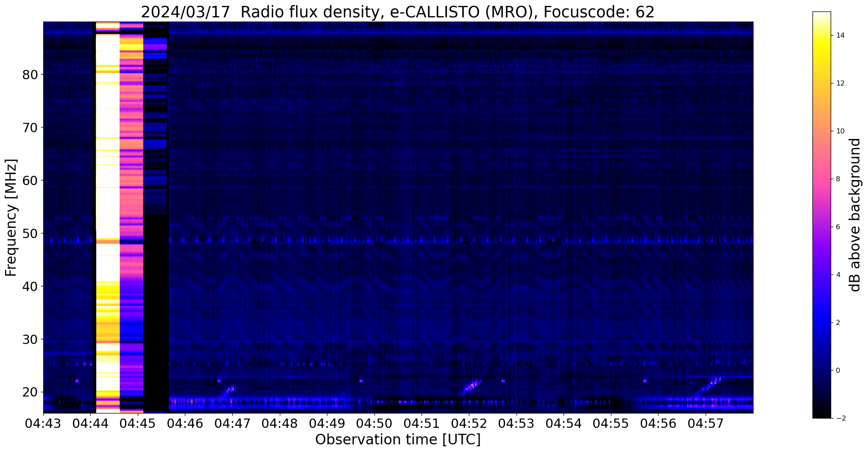Click the 80 MHz frequency tick label
The height and width of the screenshot is (452, 868).
click(31, 75)
